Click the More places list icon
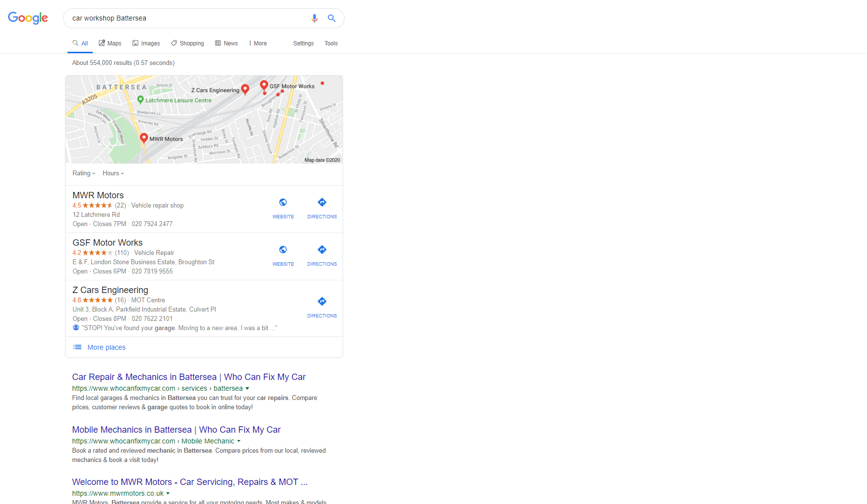The width and height of the screenshot is (867, 504). click(x=77, y=347)
